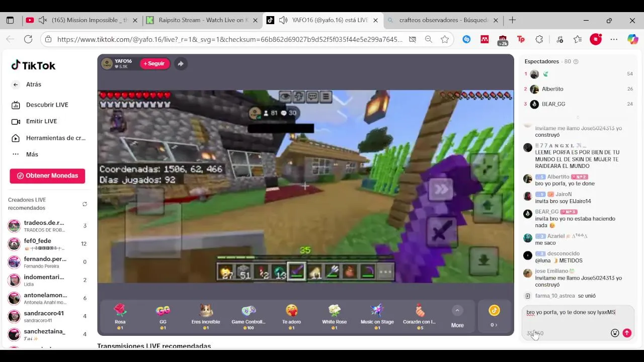Open sancheztaina_ recommended creator

[48, 334]
